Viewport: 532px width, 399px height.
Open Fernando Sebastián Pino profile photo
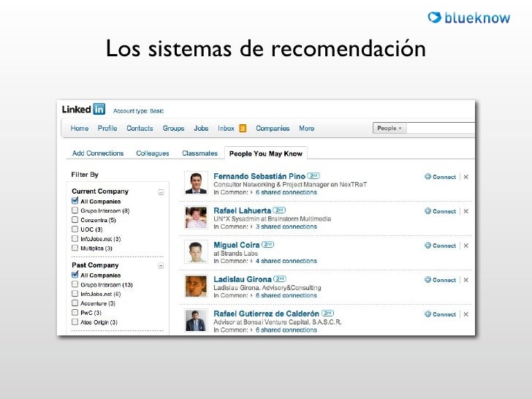[x=196, y=183]
